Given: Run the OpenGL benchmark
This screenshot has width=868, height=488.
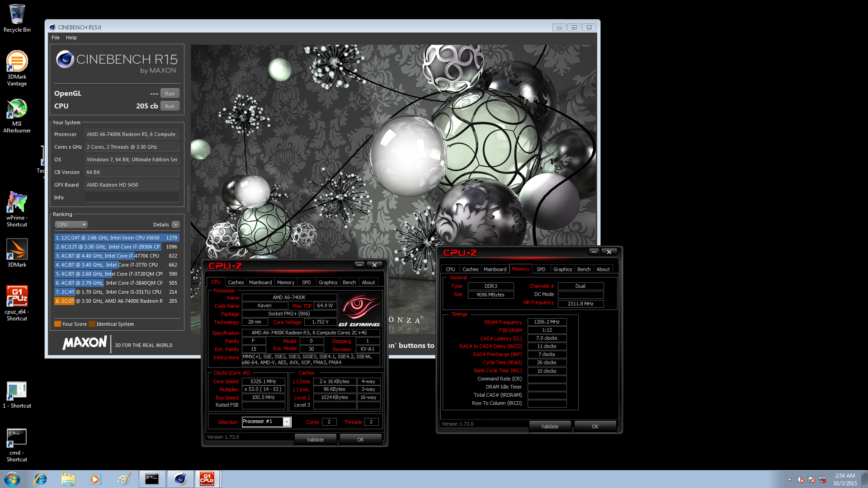Looking at the screenshot, I should pos(170,94).
